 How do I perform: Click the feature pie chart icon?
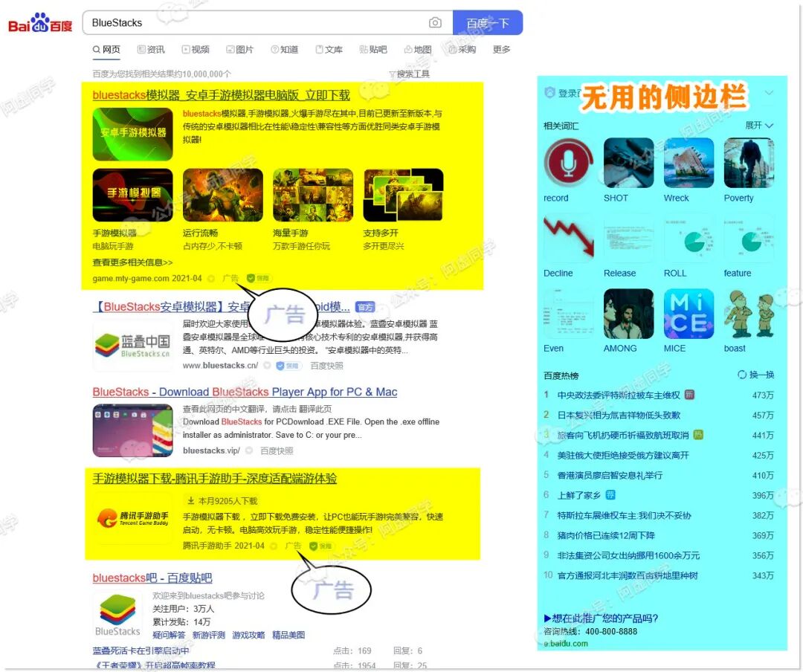coord(749,238)
